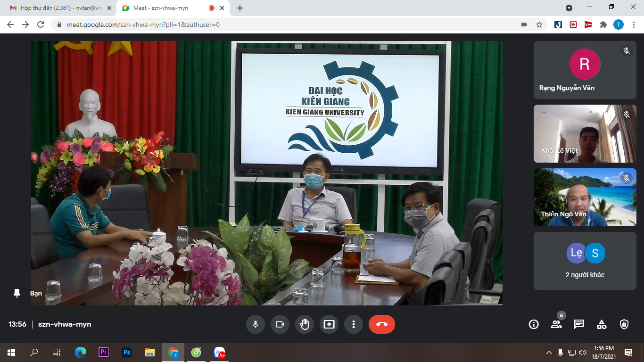Turn off the camera in Meet
The width and height of the screenshot is (644, 362).
(x=280, y=324)
